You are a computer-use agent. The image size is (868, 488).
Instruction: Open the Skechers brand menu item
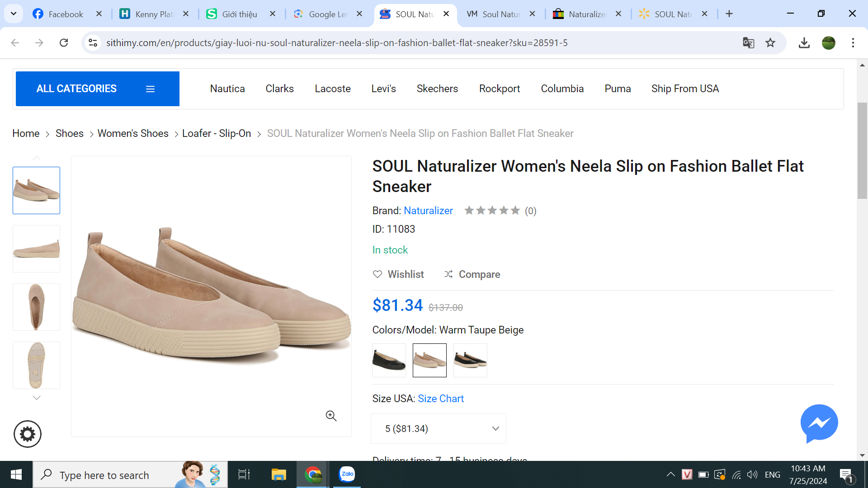[437, 89]
